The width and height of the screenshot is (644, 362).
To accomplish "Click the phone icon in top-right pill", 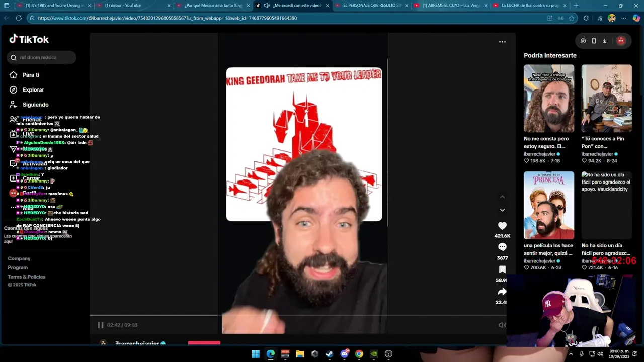I will click(x=594, y=41).
